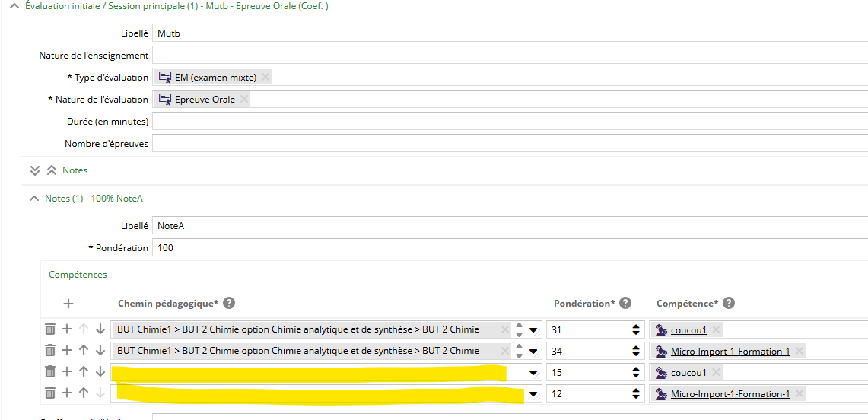This screenshot has width=868, height=420.
Task: Remove the Epreuve Orale tag
Action: coord(243,99)
